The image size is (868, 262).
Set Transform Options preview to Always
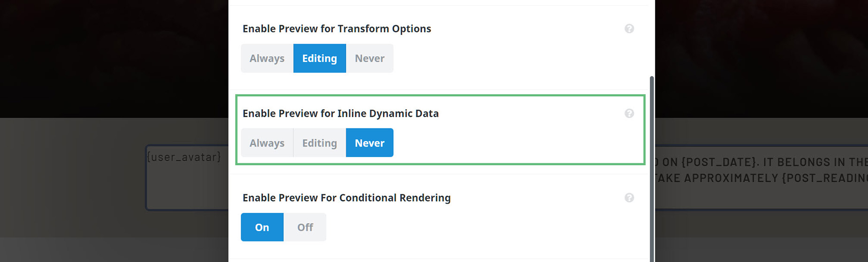click(x=267, y=58)
